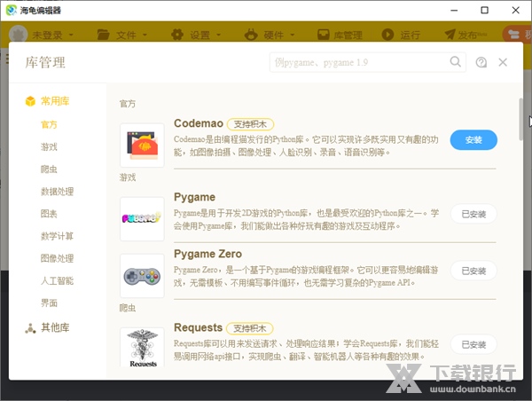The width and height of the screenshot is (532, 401).
Task: Close the 库管理 dialog
Action: (x=503, y=62)
